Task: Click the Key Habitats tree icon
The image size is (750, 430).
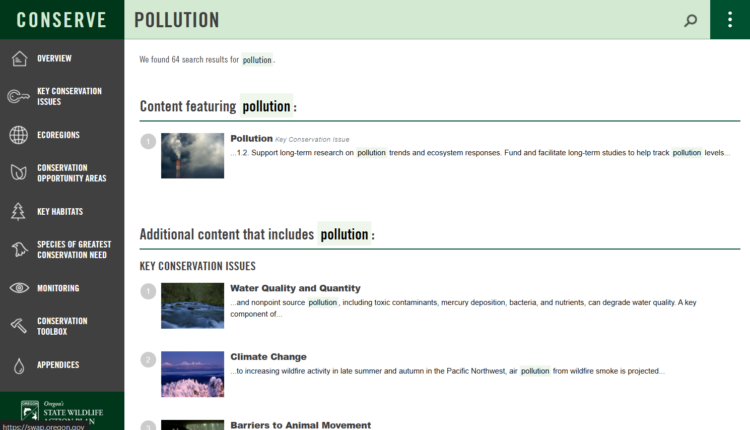Action: tap(18, 212)
